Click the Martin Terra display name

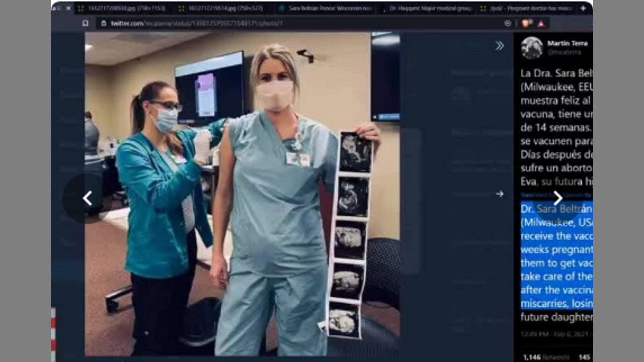click(567, 43)
